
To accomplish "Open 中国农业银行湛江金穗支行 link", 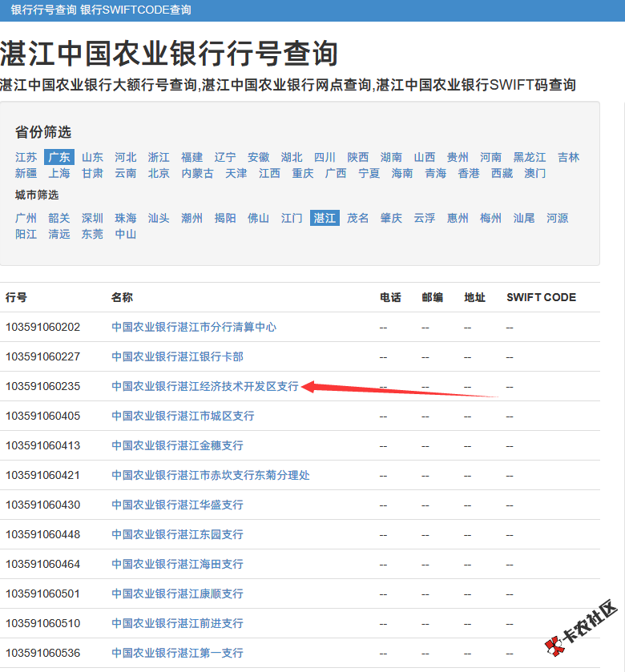I will 177,445.
